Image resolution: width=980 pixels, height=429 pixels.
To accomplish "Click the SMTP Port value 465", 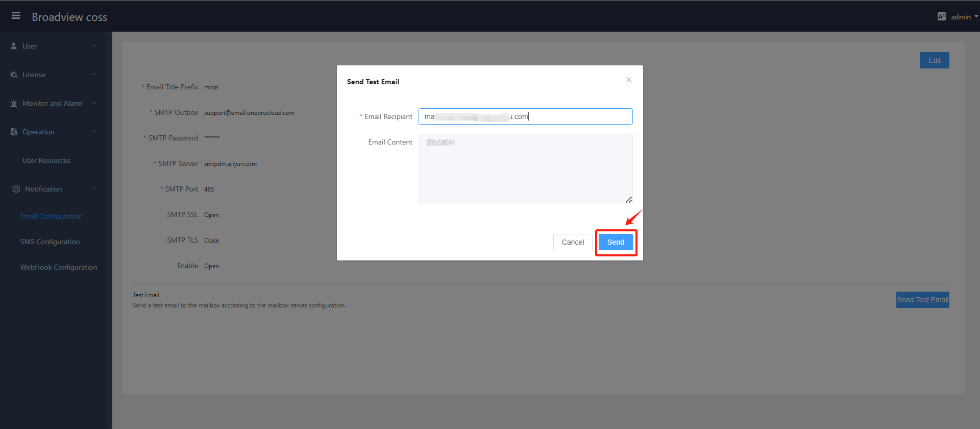I will point(209,189).
